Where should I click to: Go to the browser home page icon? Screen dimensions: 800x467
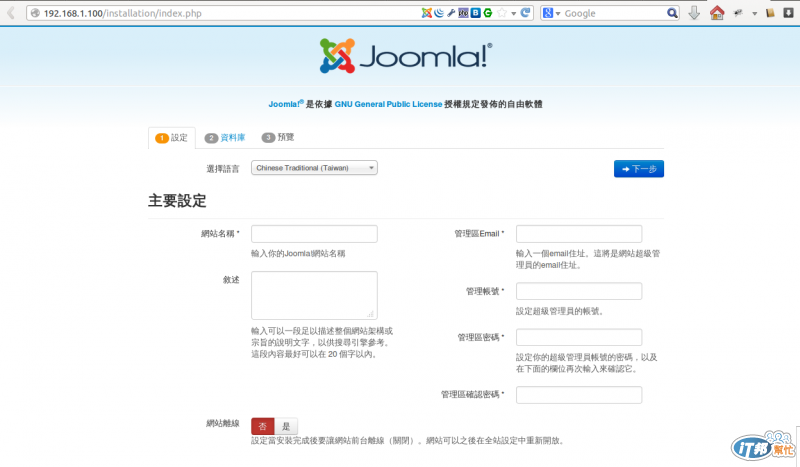[x=717, y=13]
